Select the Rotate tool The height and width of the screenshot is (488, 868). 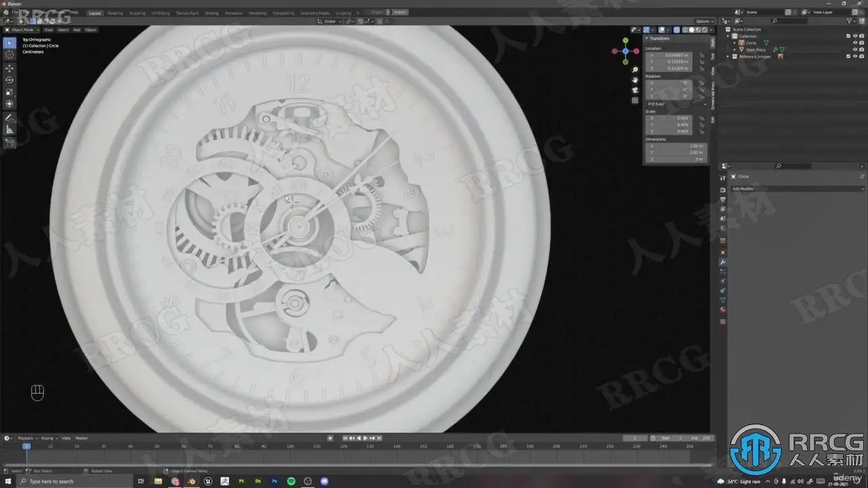click(9, 80)
